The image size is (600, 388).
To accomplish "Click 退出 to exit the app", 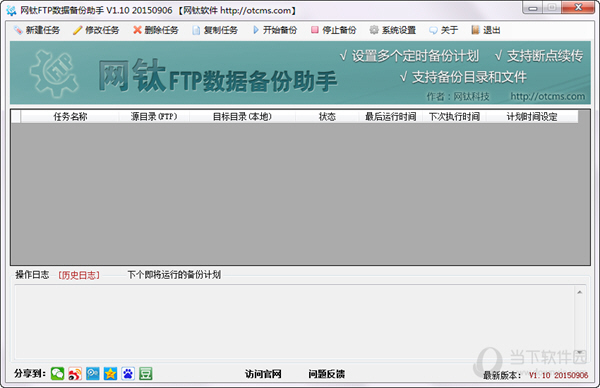I will click(x=486, y=30).
